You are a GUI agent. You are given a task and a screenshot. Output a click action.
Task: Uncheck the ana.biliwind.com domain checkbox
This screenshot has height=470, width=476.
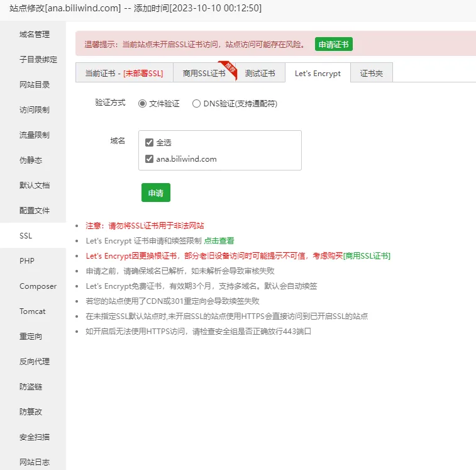(149, 159)
